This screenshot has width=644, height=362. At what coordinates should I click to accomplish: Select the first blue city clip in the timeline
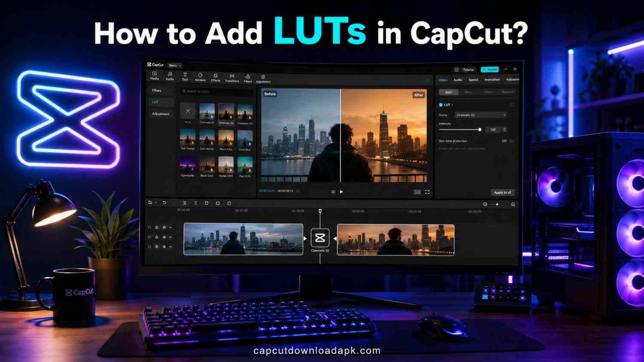click(243, 239)
